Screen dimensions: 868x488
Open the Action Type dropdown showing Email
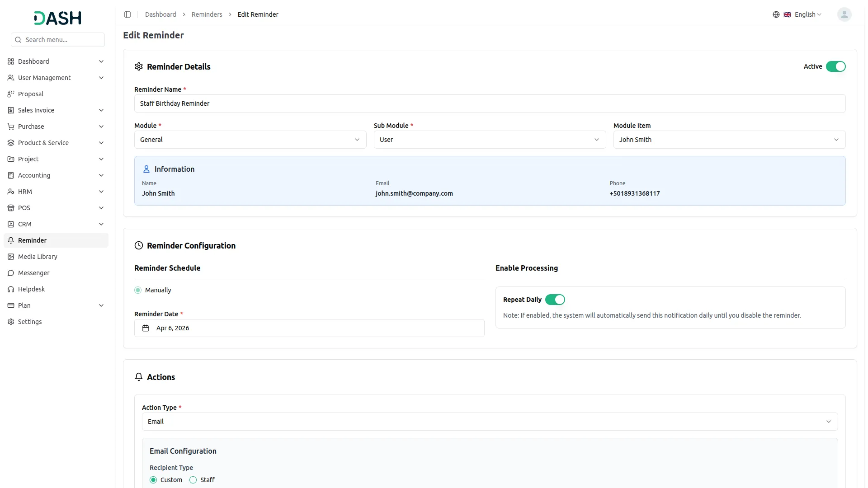click(x=490, y=422)
